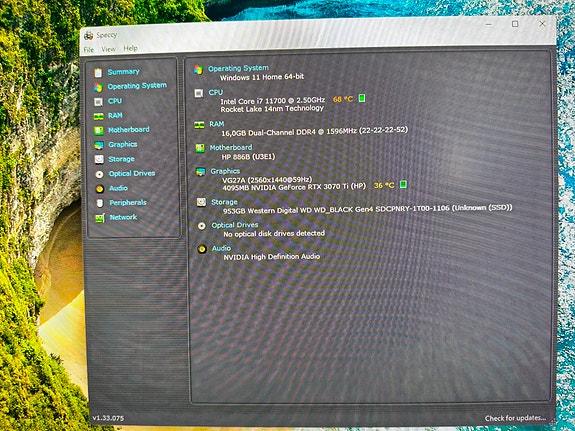This screenshot has width=575, height=431.
Task: Open the Help menu
Action: tap(131, 48)
